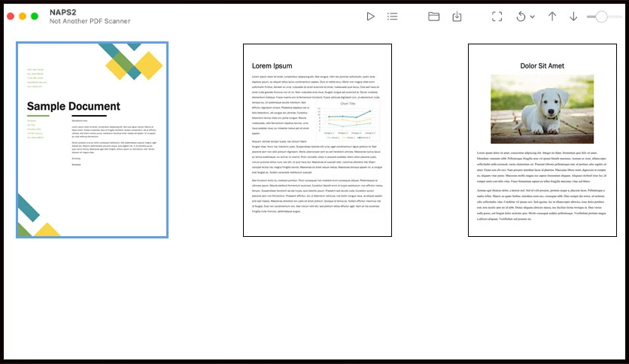629x364 pixels.
Task: Open the image viewer brackets icon
Action: click(x=497, y=17)
